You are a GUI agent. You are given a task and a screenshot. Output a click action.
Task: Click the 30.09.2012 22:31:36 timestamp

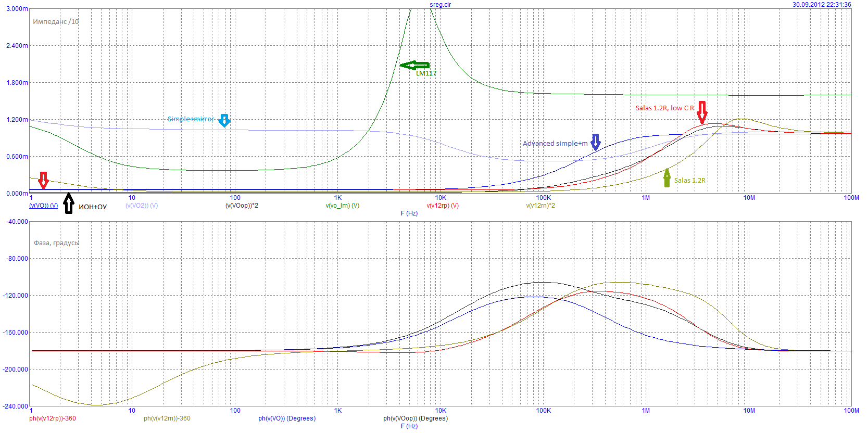822,5
